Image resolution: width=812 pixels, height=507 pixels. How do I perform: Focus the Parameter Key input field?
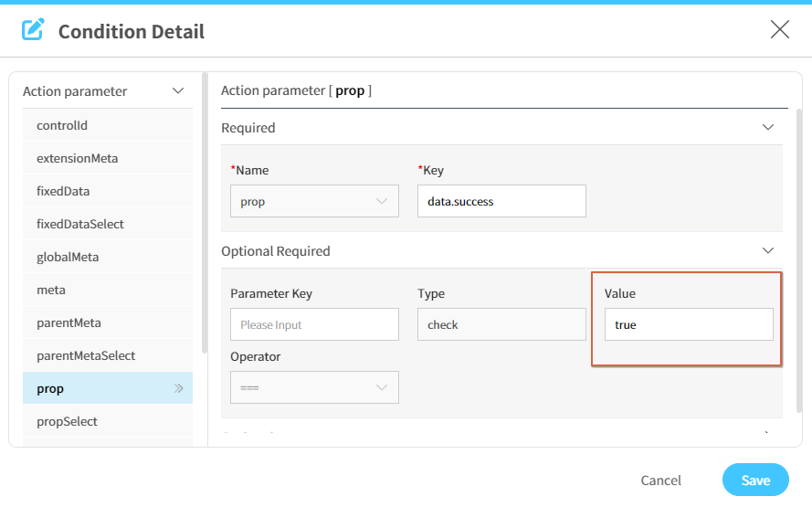coord(314,324)
